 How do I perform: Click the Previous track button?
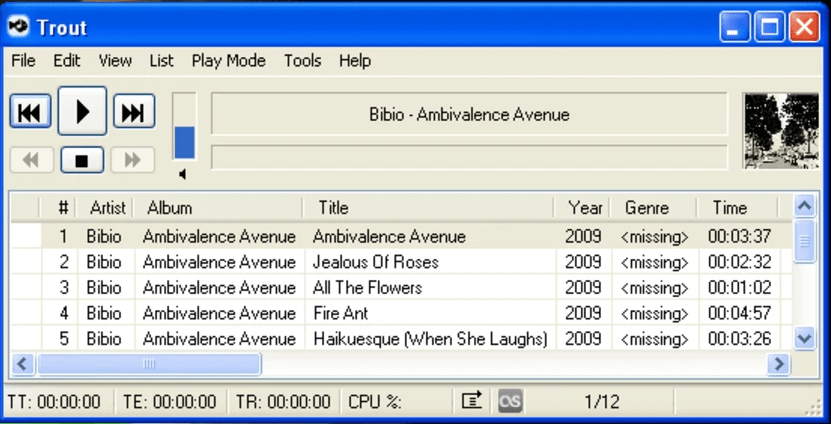[30, 111]
